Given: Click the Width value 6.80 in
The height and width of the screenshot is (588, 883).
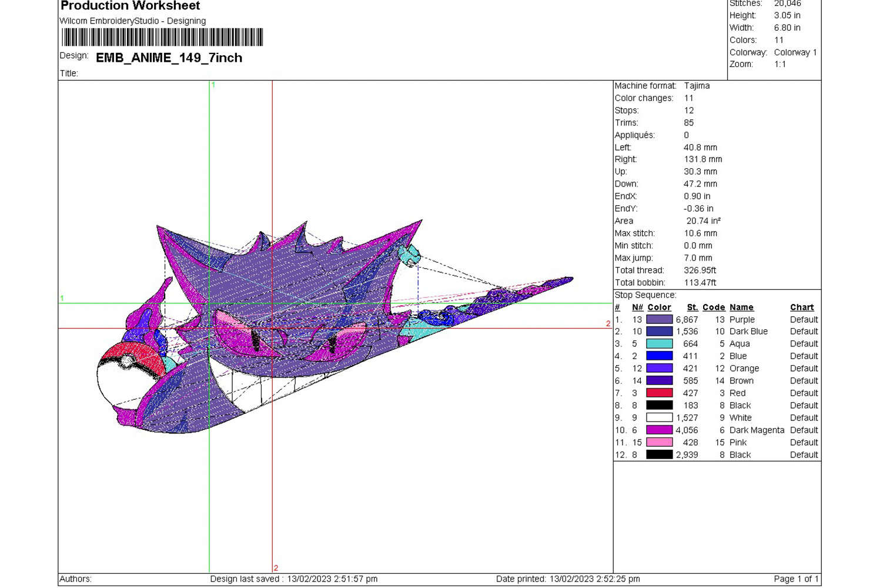Looking at the screenshot, I should pos(787,28).
